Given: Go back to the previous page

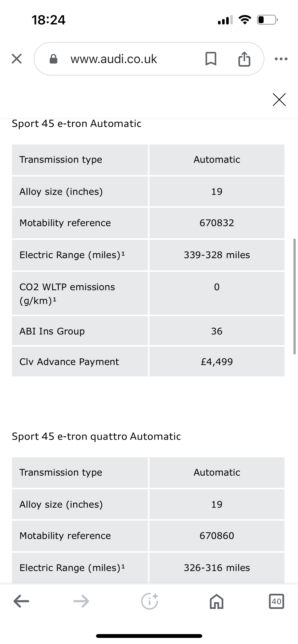Looking at the screenshot, I should tap(21, 601).
